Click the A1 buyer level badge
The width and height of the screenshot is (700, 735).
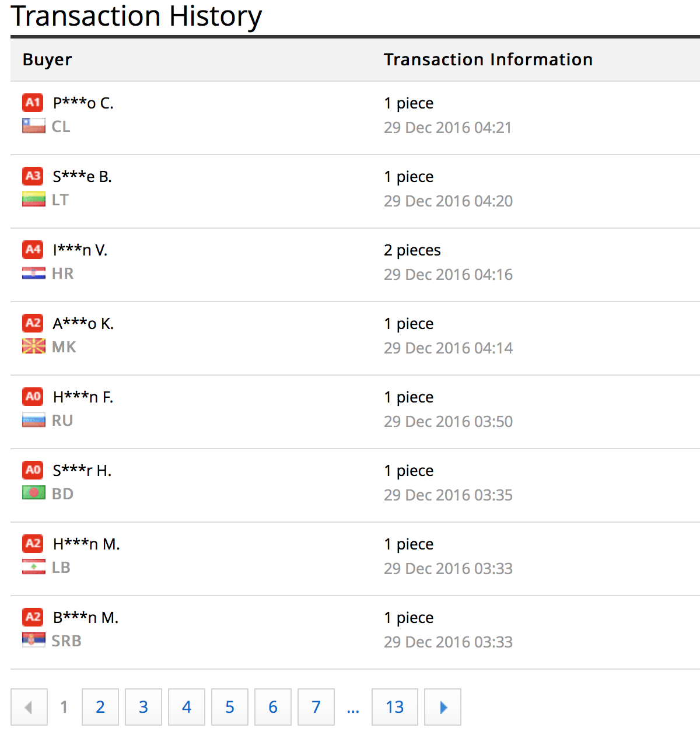click(x=33, y=103)
